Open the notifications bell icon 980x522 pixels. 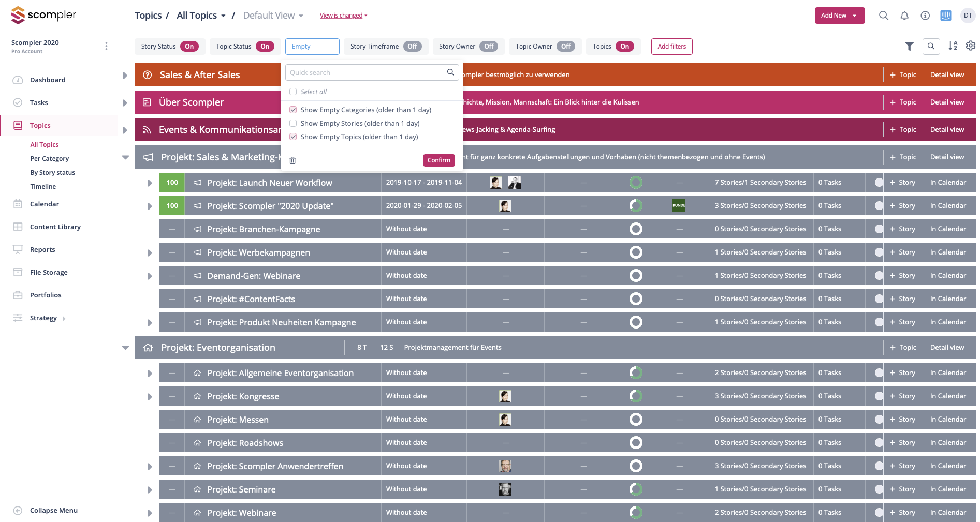click(x=904, y=16)
